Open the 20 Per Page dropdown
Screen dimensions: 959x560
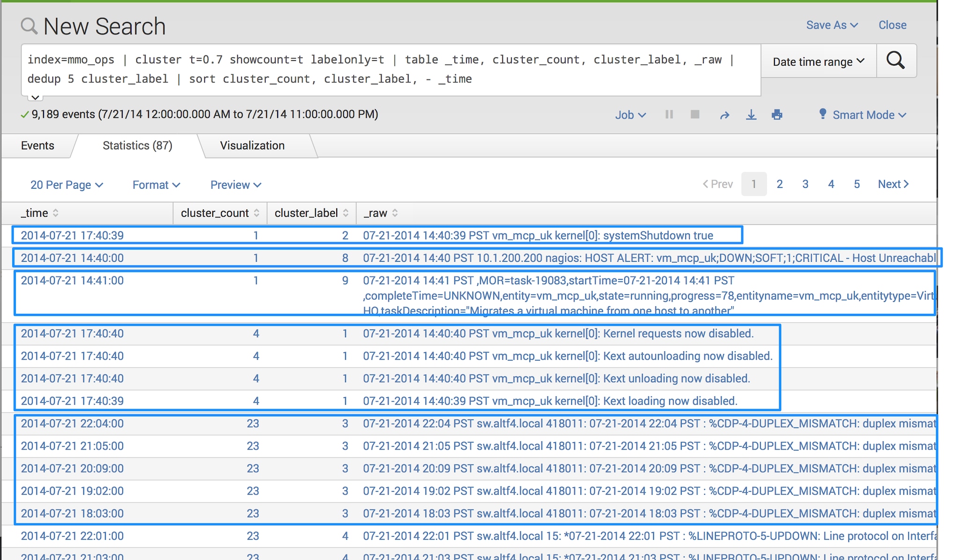tap(66, 184)
